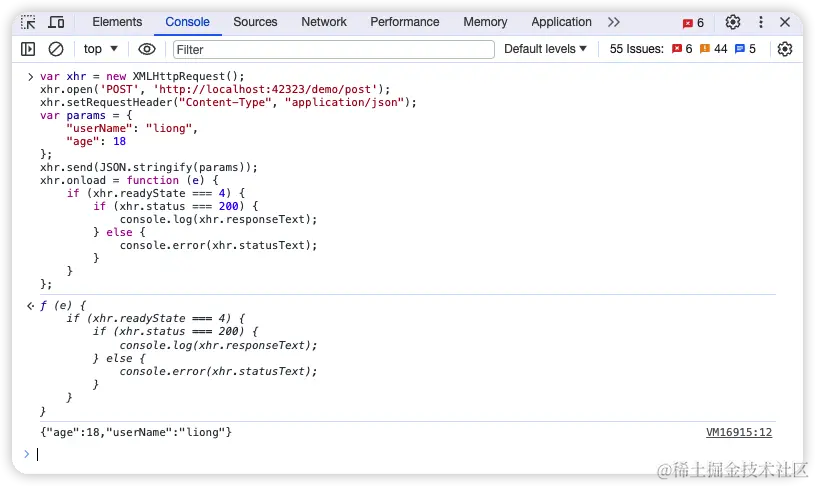Viewport: 815px width, 486px height.
Task: Focus the Filter input field
Action: (x=334, y=49)
